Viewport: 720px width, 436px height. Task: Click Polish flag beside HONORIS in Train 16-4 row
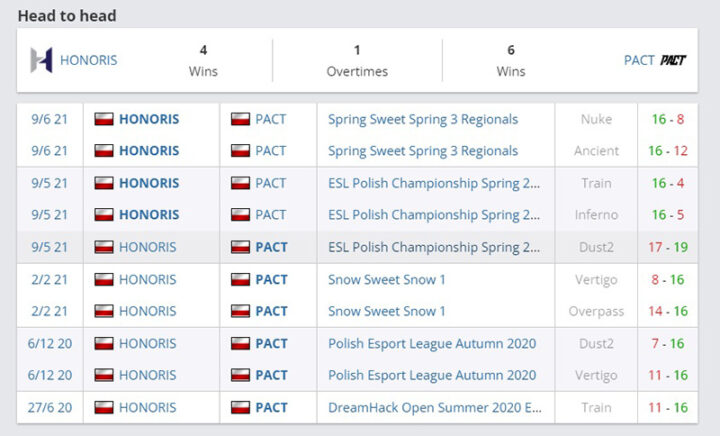click(x=104, y=183)
